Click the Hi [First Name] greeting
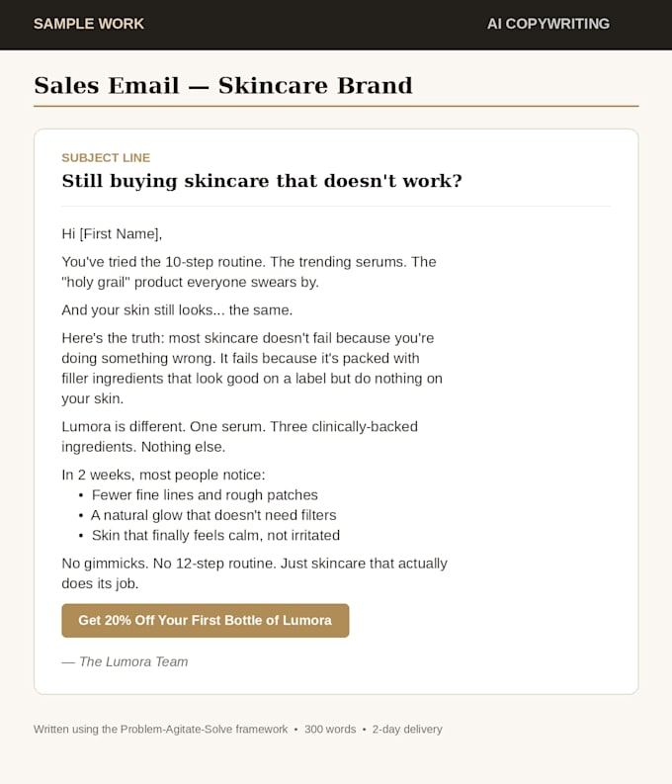The height and width of the screenshot is (784, 672). [112, 234]
